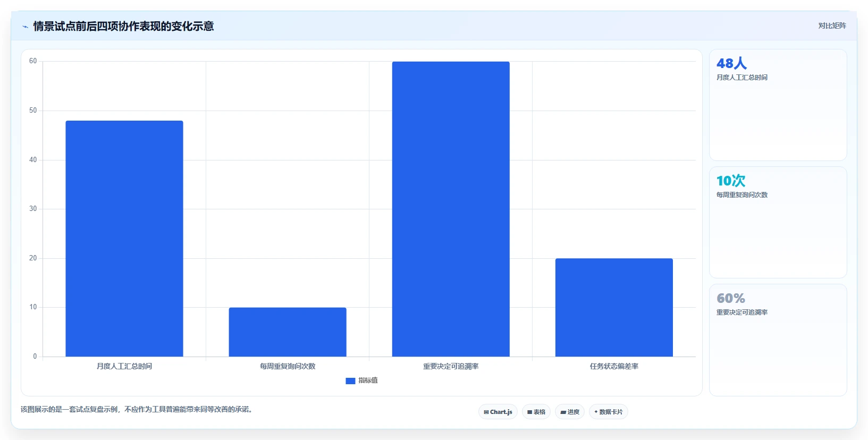Viewport: 868px width, 440px height.
Task: Select the 表格 chip
Action: point(536,412)
